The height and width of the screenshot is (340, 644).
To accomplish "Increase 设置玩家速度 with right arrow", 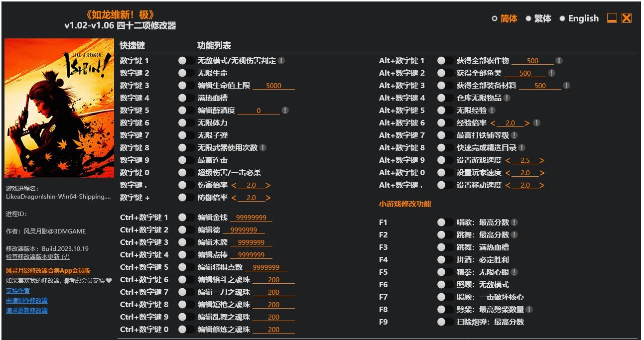I will click(542, 173).
